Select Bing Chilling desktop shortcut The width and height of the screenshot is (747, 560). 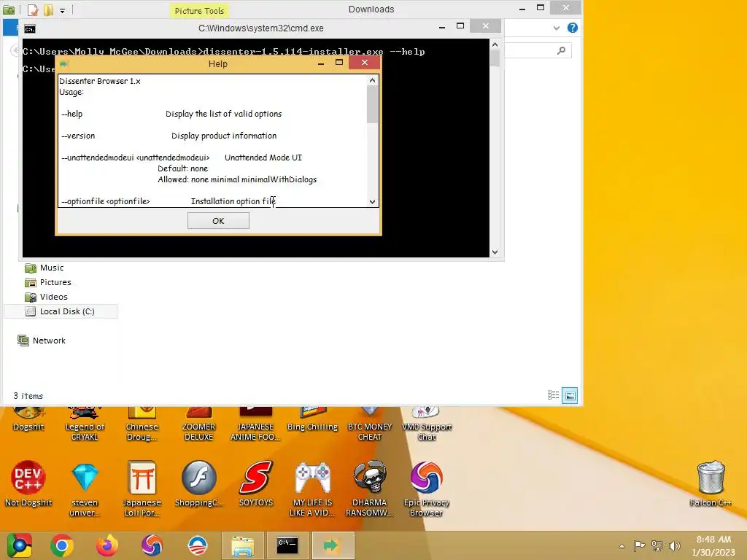pos(312,419)
